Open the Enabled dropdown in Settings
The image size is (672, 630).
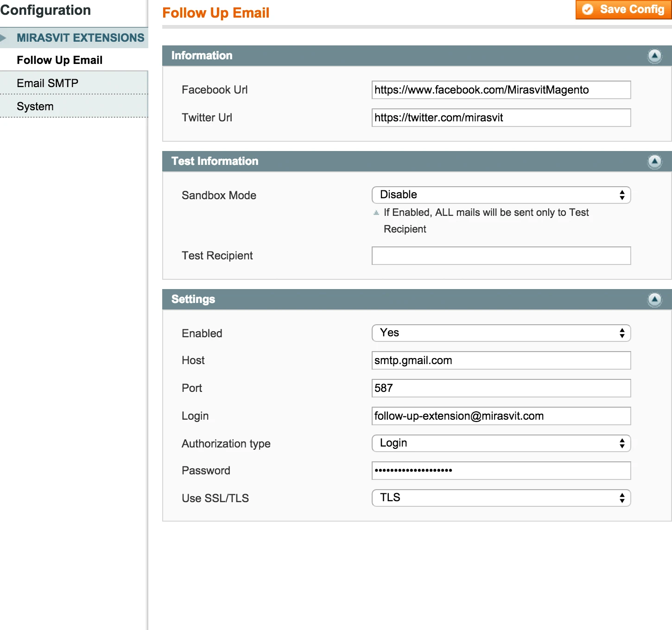pyautogui.click(x=501, y=333)
